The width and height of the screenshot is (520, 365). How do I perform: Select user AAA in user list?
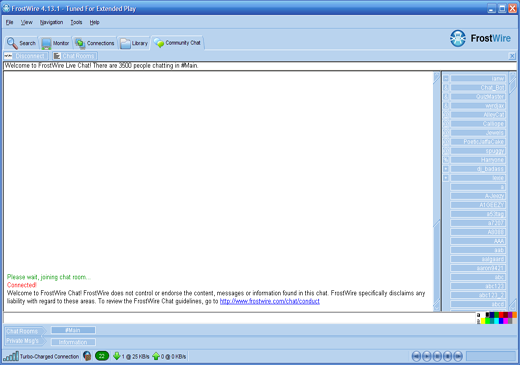pyautogui.click(x=478, y=241)
